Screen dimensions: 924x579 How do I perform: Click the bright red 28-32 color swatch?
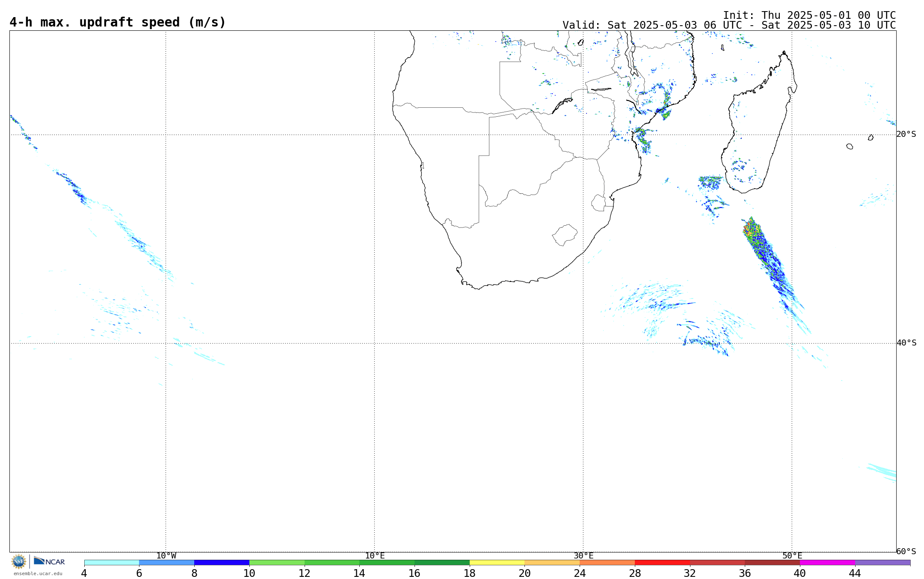point(662,563)
